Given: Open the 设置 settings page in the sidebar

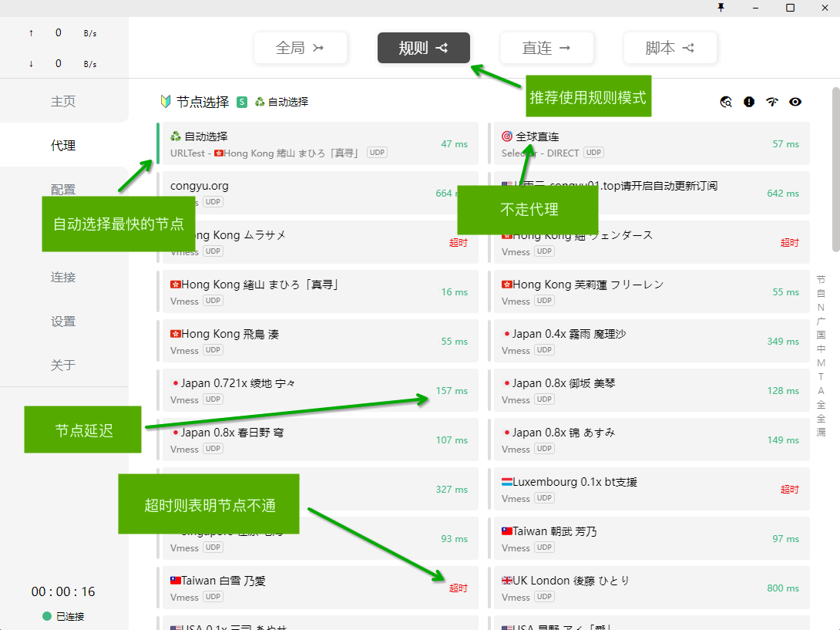Looking at the screenshot, I should tap(63, 322).
